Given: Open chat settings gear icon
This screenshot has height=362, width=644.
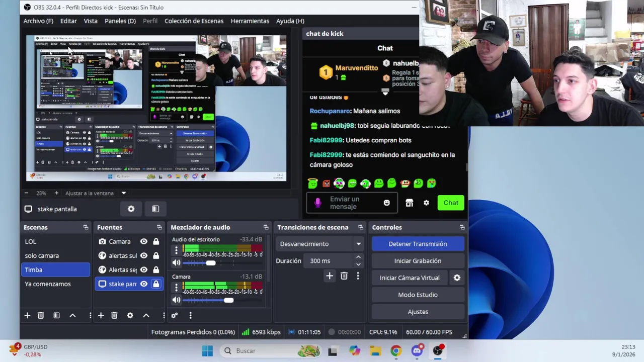Looking at the screenshot, I should click(426, 203).
